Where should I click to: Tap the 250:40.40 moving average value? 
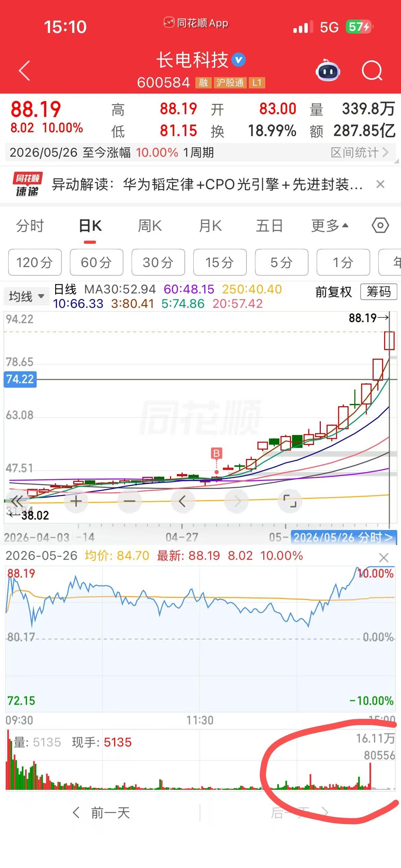252,289
